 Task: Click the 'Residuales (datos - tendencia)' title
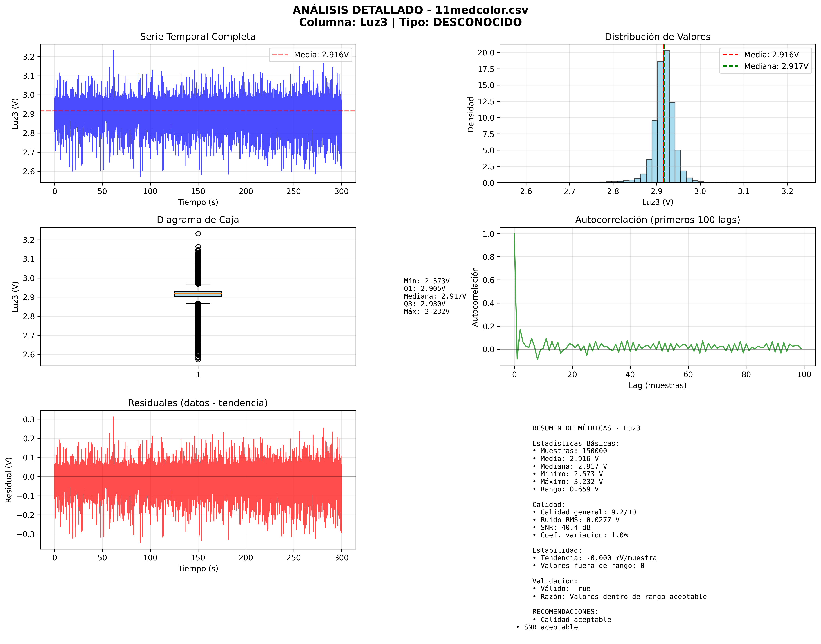point(197,403)
